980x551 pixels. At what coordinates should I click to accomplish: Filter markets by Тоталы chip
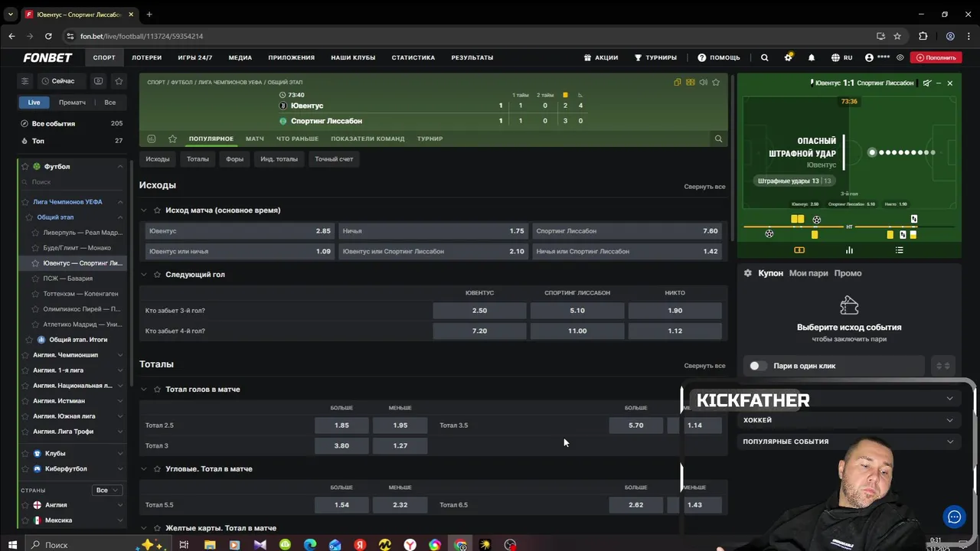pos(198,159)
